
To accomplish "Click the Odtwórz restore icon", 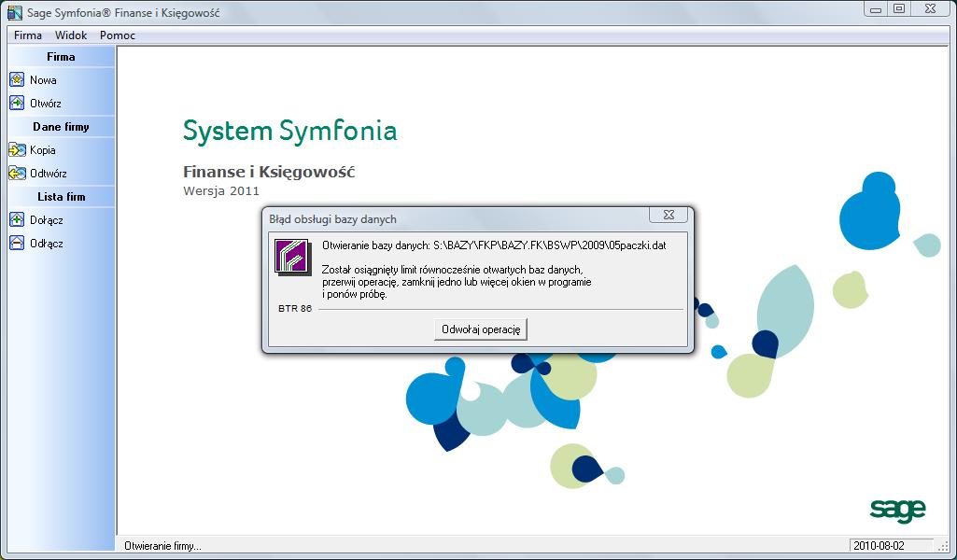I will coord(17,174).
